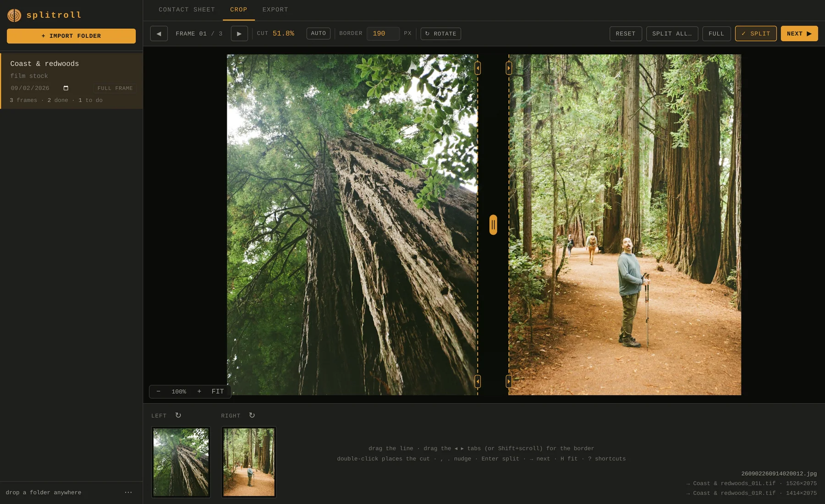
Task: Advance to next frame with the right arrow
Action: point(239,33)
